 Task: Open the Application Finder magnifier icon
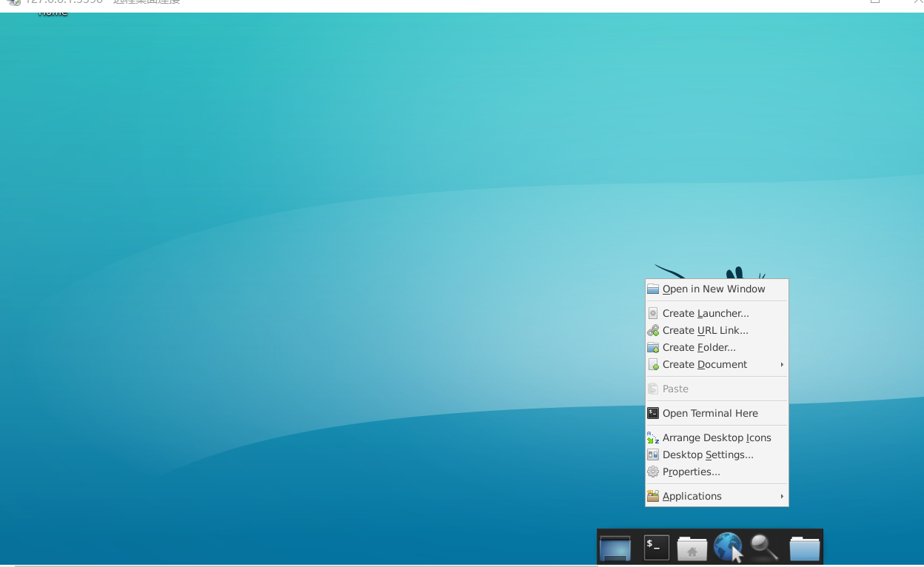(764, 548)
